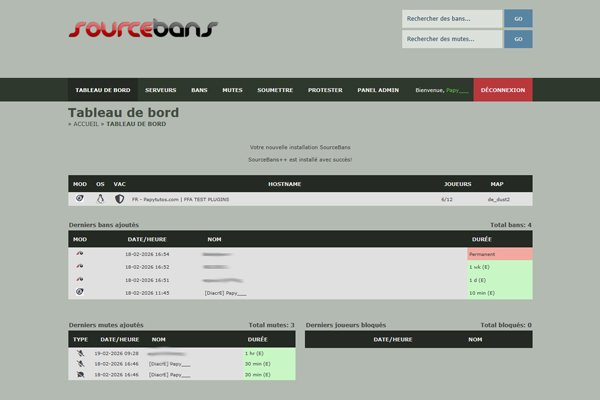The image size is (600, 400).
Task: Open the Mutes navigation tab
Action: pyautogui.click(x=232, y=90)
